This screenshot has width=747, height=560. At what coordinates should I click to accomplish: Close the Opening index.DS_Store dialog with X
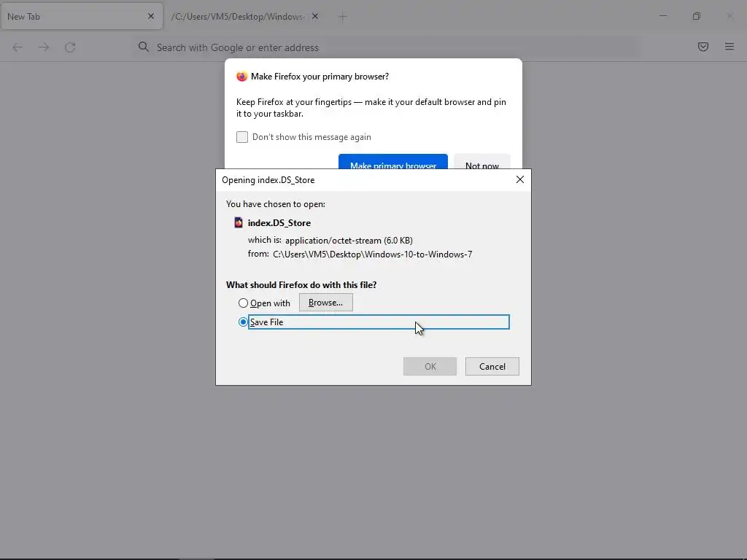click(x=519, y=179)
